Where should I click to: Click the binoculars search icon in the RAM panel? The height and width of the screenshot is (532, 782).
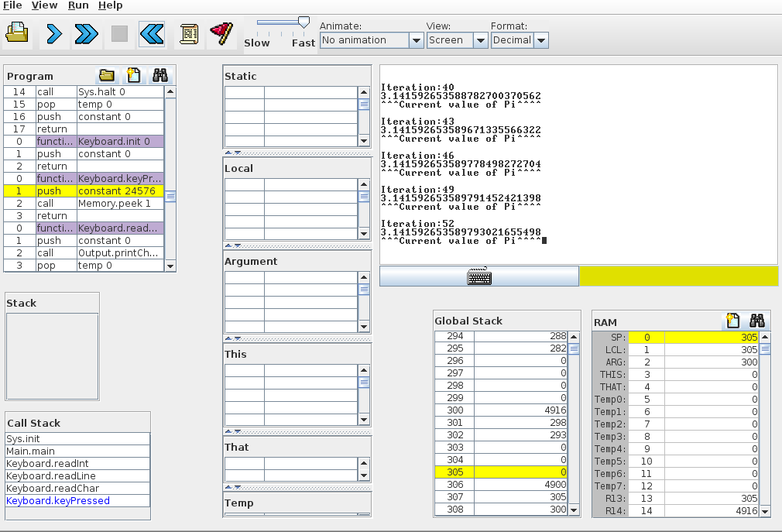coord(756,321)
